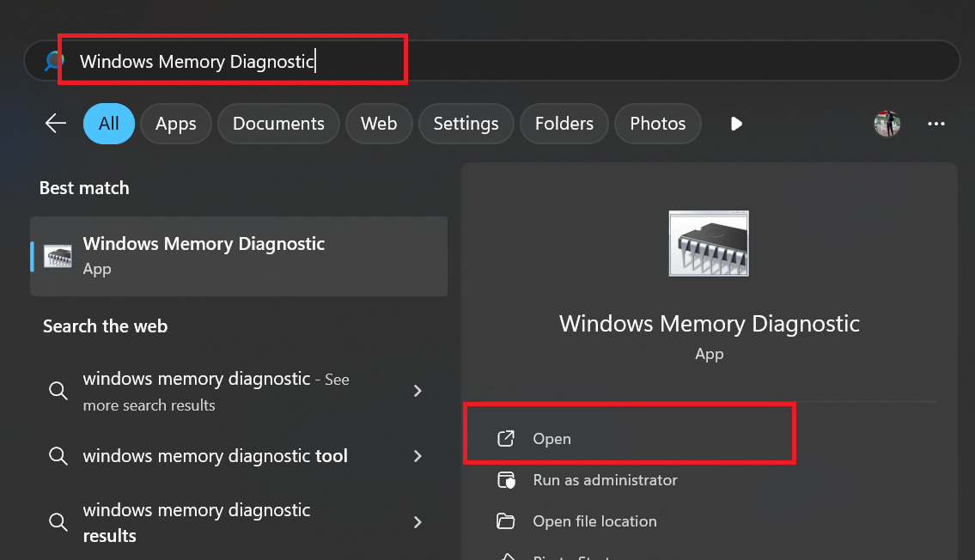Choose the Folders filter tab
975x560 pixels.
[564, 124]
